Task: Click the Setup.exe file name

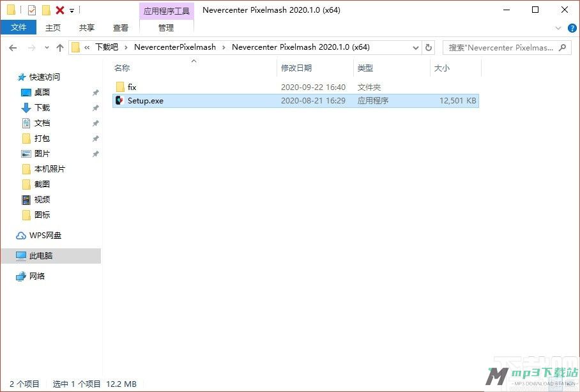Action: [146, 101]
